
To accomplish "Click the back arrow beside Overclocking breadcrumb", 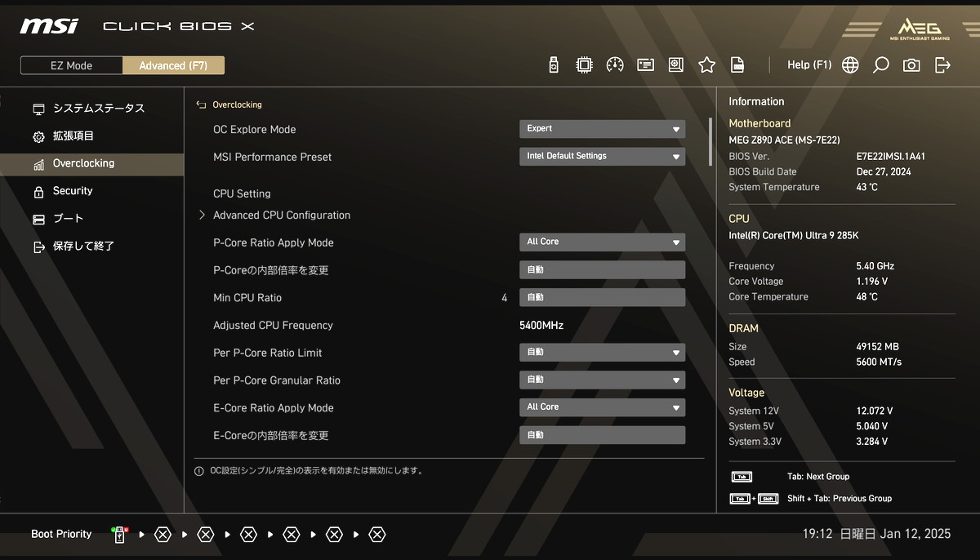I will (x=201, y=104).
